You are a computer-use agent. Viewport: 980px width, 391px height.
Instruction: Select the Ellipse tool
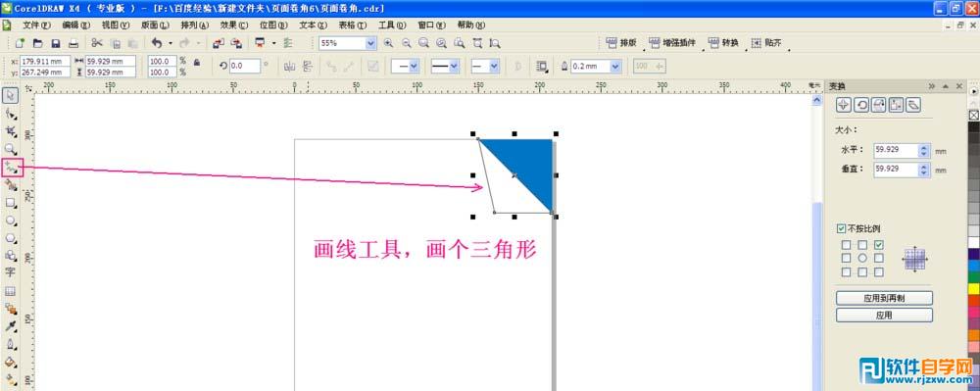coord(11,220)
